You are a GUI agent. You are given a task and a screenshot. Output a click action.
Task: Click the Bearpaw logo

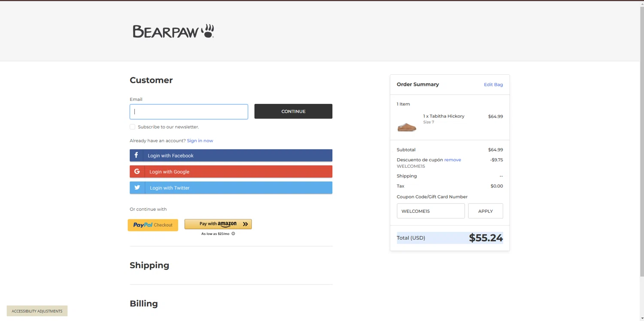tap(173, 31)
